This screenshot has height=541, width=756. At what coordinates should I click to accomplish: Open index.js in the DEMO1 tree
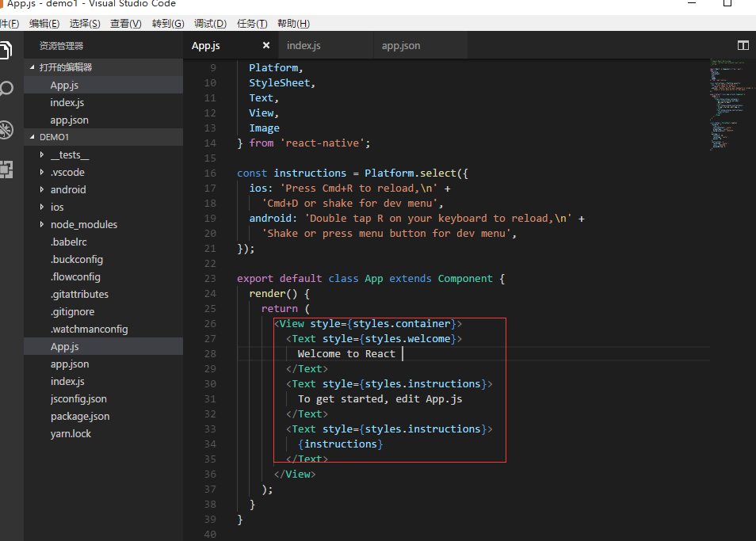pos(103,382)
